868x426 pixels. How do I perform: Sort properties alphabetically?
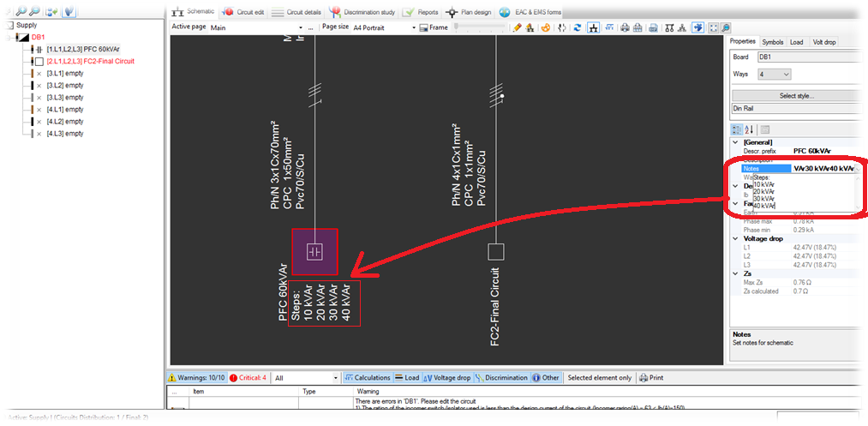click(749, 129)
